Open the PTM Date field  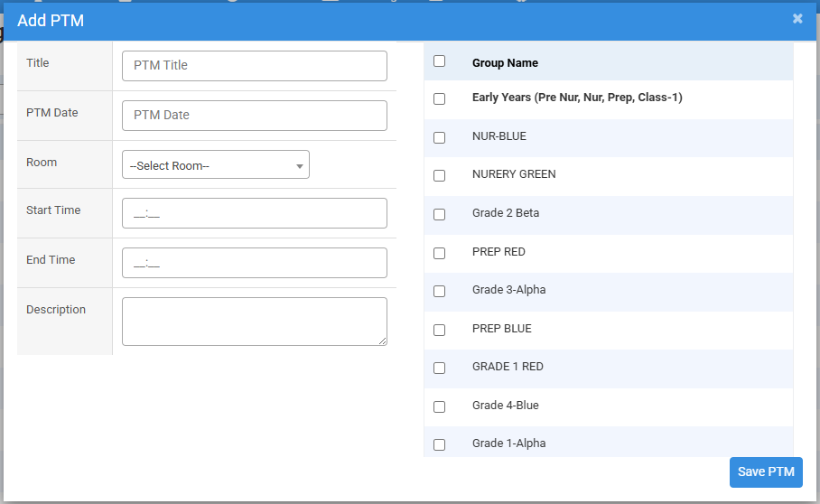tap(254, 116)
